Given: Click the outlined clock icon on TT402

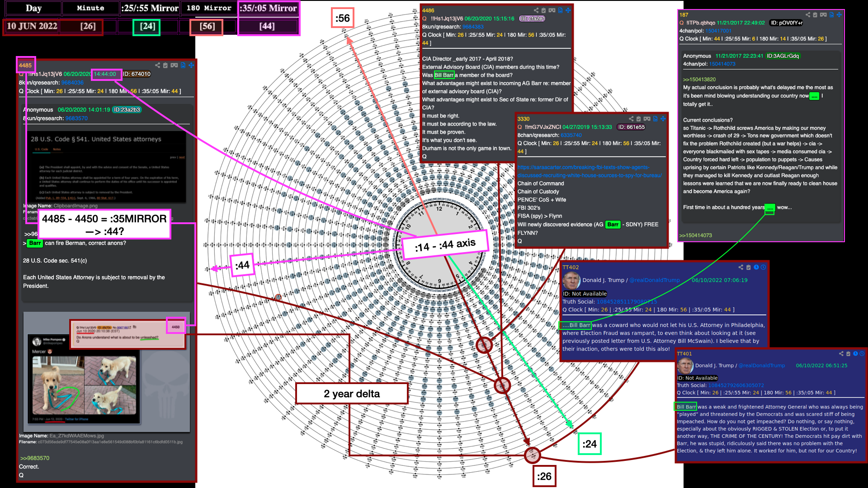Looking at the screenshot, I should point(763,267).
